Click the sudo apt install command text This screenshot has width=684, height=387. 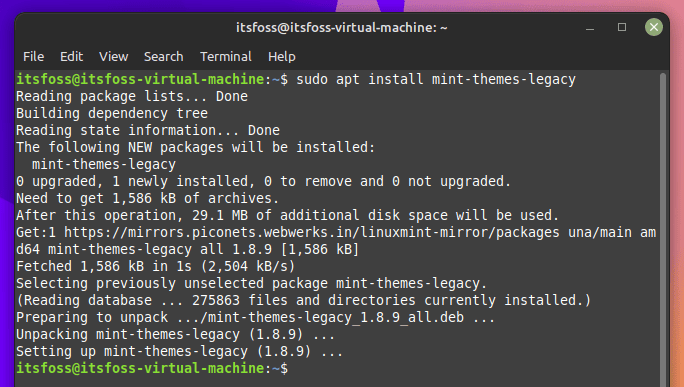coord(436,79)
